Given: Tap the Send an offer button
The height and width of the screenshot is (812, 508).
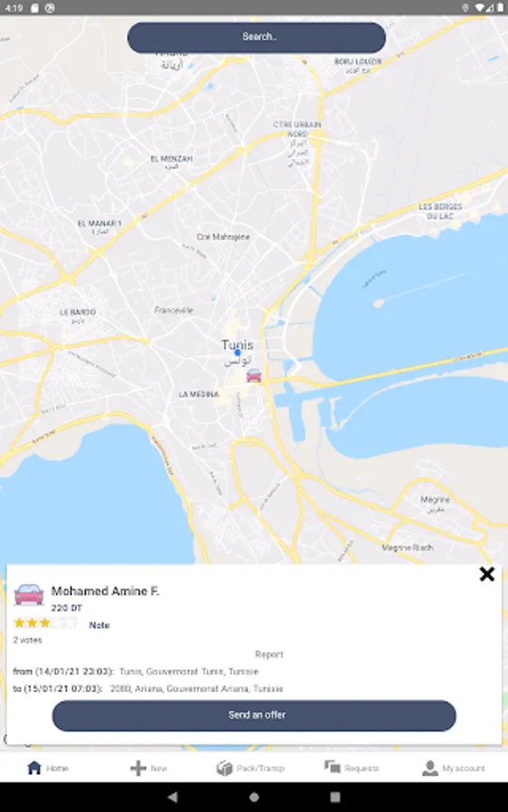Looking at the screenshot, I should pos(254,715).
